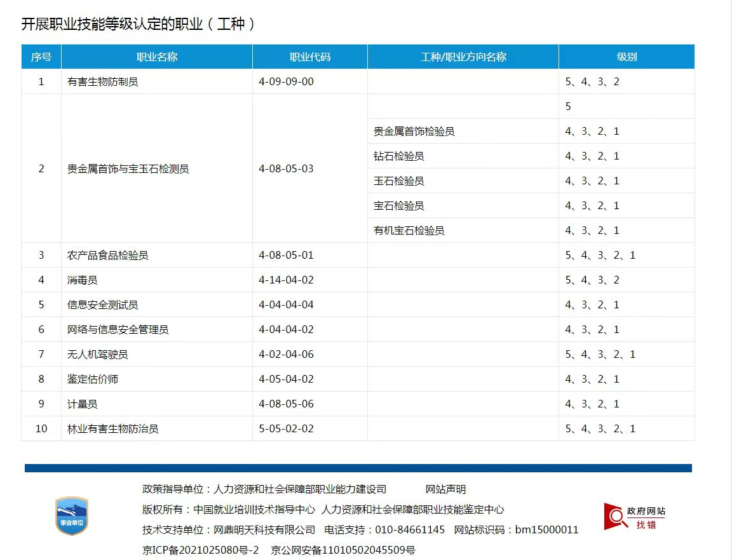Click the 职业名称 column header
The image size is (732, 560).
[x=157, y=57]
